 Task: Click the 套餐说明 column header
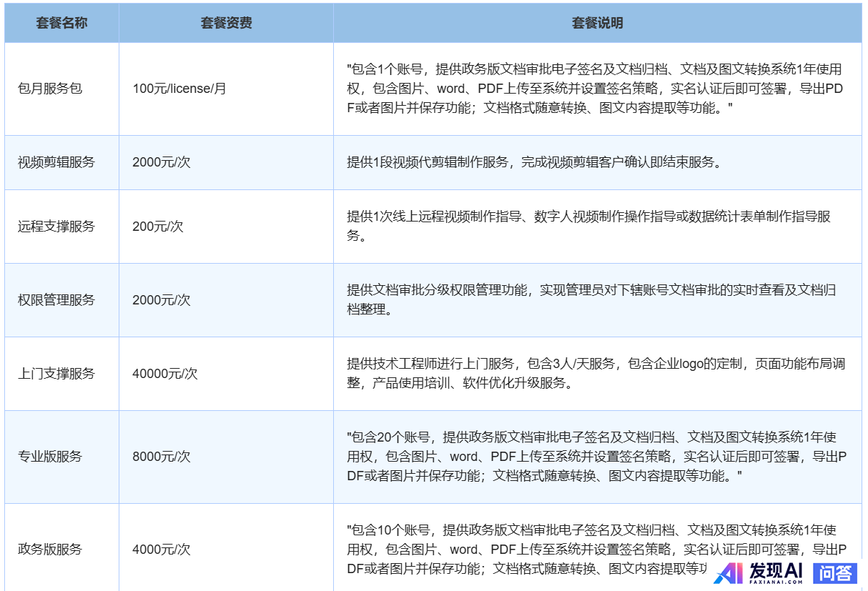(597, 23)
